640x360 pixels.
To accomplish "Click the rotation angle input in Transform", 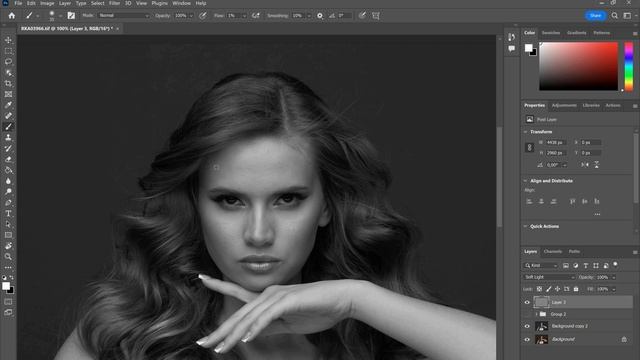I will 554,165.
